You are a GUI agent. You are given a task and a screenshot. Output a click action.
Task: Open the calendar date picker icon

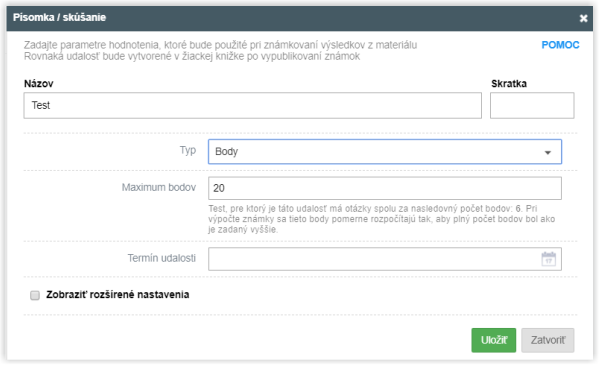tap(549, 259)
